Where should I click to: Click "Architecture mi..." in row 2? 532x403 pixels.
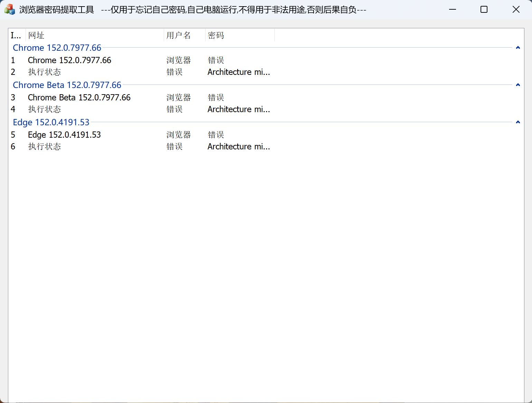[239, 72]
